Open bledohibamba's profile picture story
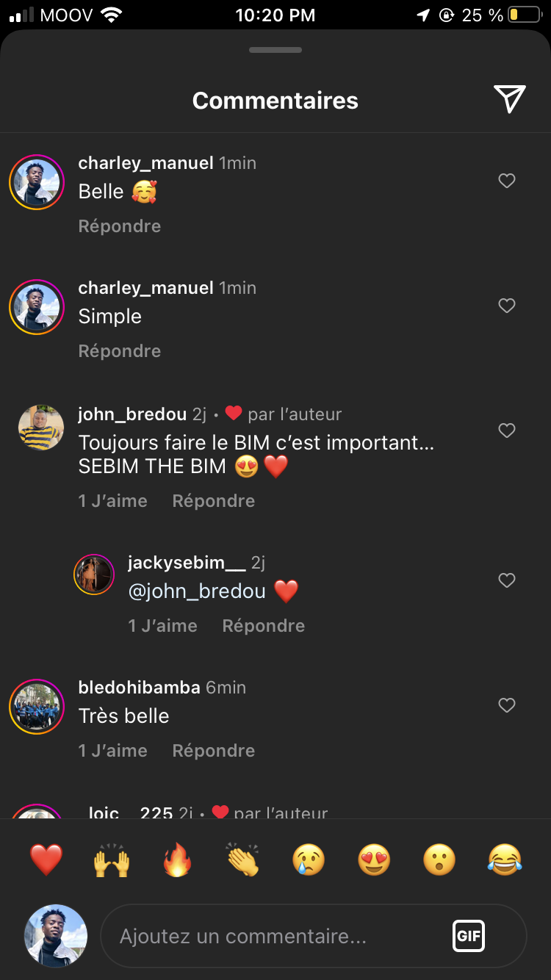The image size is (551, 980). tap(37, 707)
